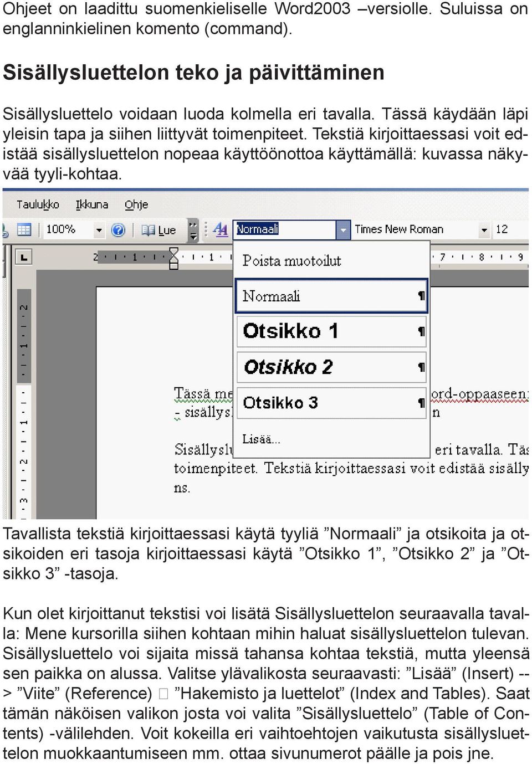Apply the Otsikko 2 style
532x764 pixels.
click(x=331, y=367)
